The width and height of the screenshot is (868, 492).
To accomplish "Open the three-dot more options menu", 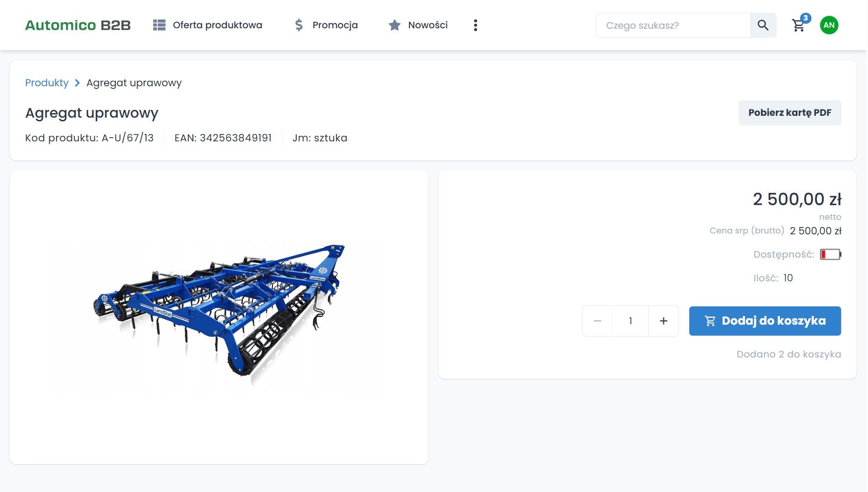I will tap(475, 25).
